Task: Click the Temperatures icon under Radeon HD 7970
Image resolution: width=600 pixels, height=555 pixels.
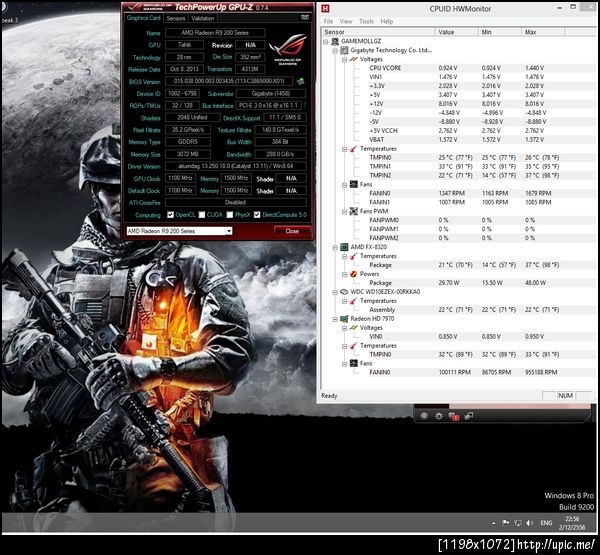Action: click(x=354, y=346)
